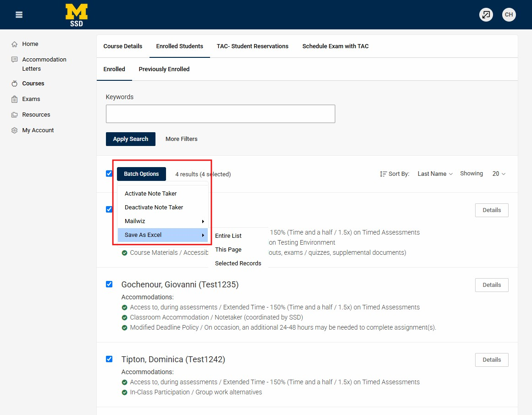Select Save As Excel menu entry
The width and height of the screenshot is (532, 415).
162,235
